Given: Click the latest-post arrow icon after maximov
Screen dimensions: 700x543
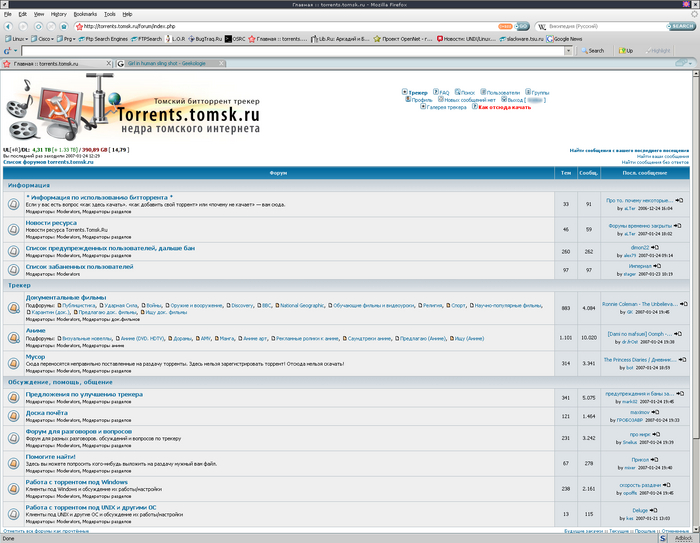Looking at the screenshot, I should [655, 412].
